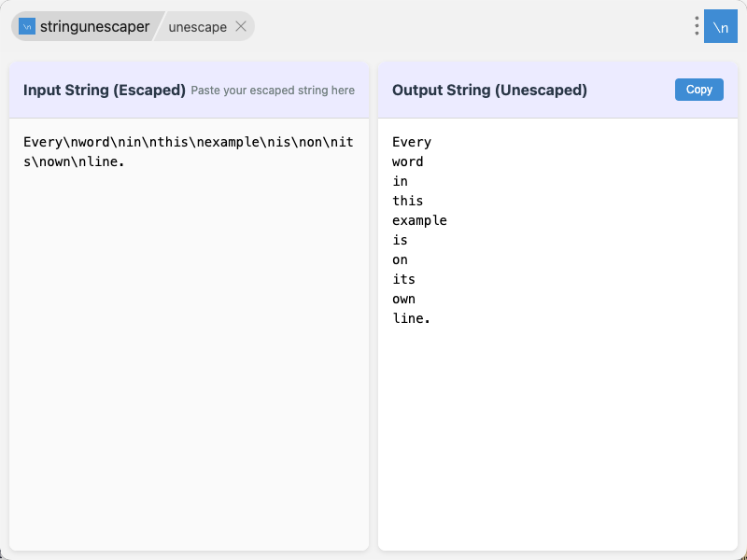Click the blue \n app icon at top right
This screenshot has width=747, height=560.
[720, 27]
